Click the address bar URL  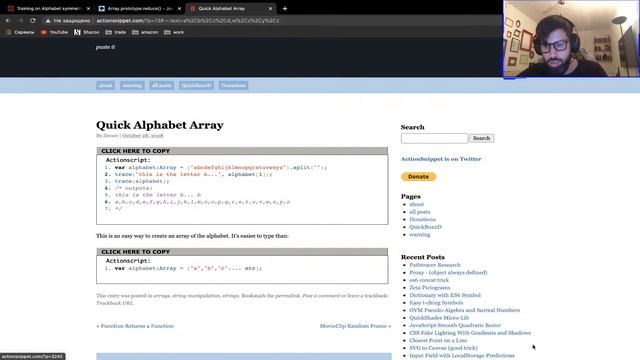(x=188, y=20)
